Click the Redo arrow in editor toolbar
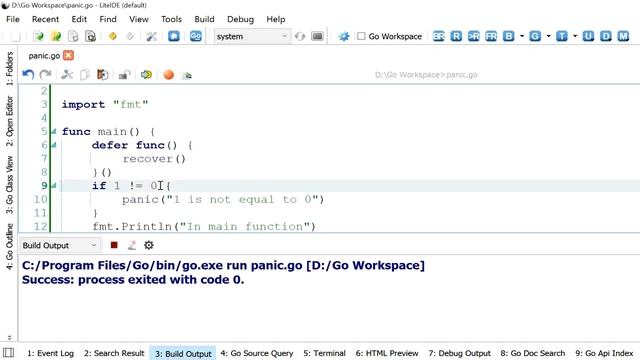 tap(45, 75)
